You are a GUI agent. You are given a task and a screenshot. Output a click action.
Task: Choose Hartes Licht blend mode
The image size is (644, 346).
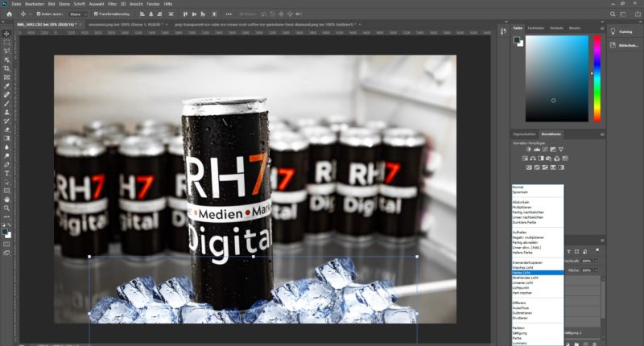click(537, 273)
